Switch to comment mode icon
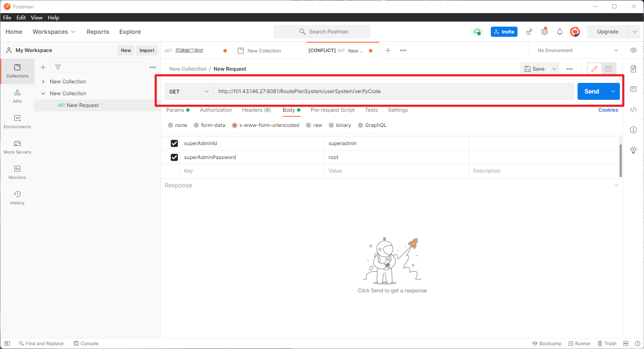Viewport: 644px width, 349px height. [608, 69]
